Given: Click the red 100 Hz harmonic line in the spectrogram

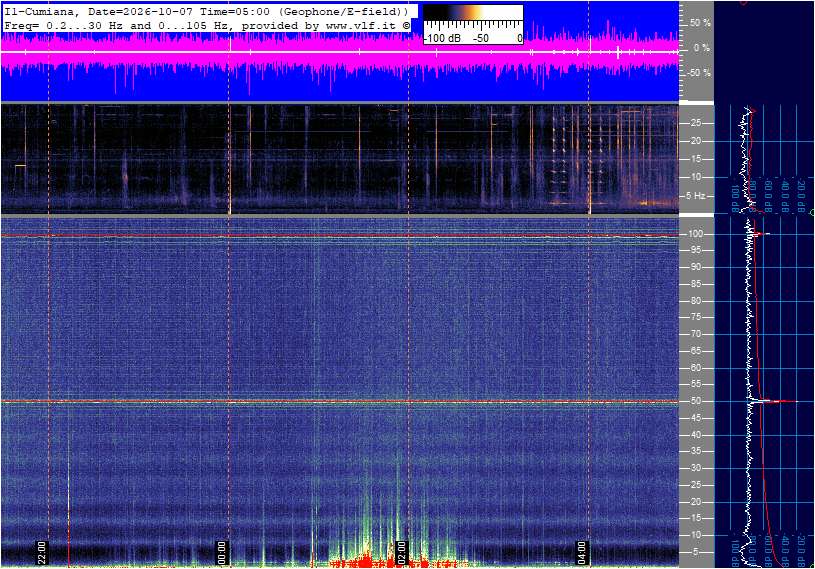Looking at the screenshot, I should coord(339,235).
